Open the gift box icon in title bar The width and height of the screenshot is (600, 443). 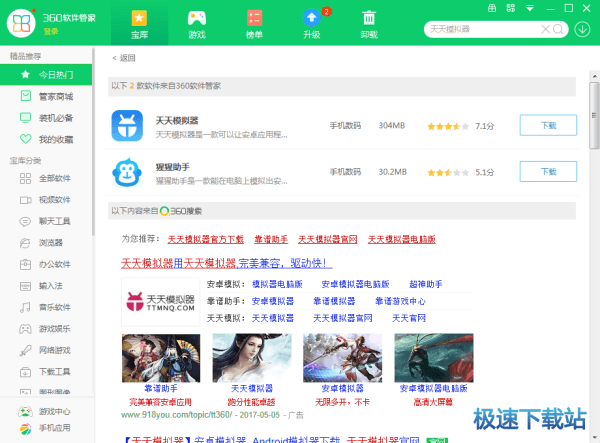coord(492,8)
